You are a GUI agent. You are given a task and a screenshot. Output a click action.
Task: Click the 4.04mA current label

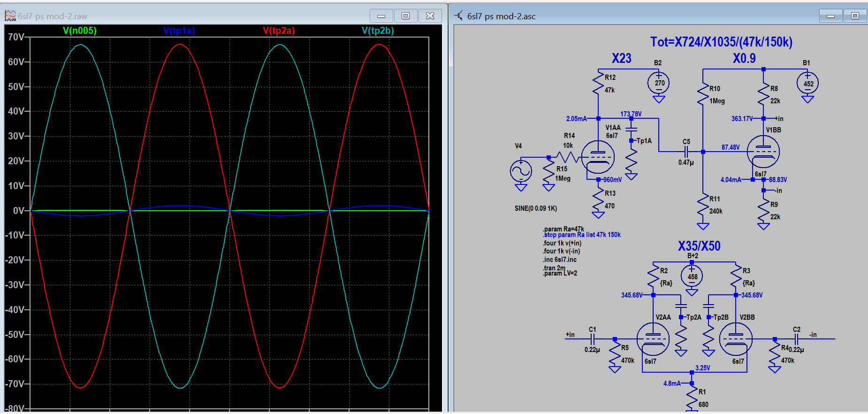pyautogui.click(x=731, y=180)
